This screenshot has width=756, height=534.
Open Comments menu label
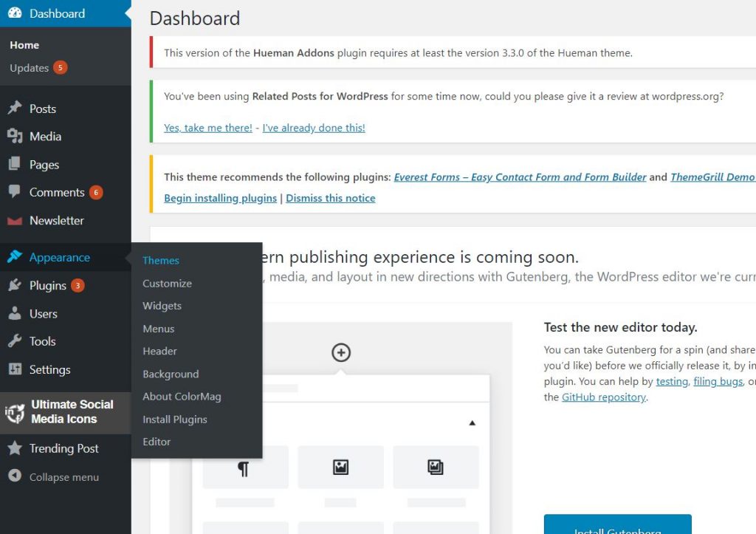point(57,193)
